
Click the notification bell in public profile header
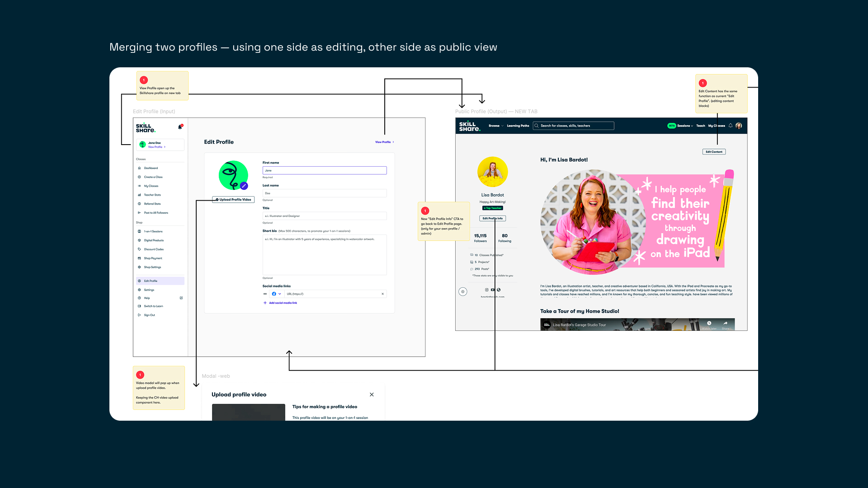[731, 126]
